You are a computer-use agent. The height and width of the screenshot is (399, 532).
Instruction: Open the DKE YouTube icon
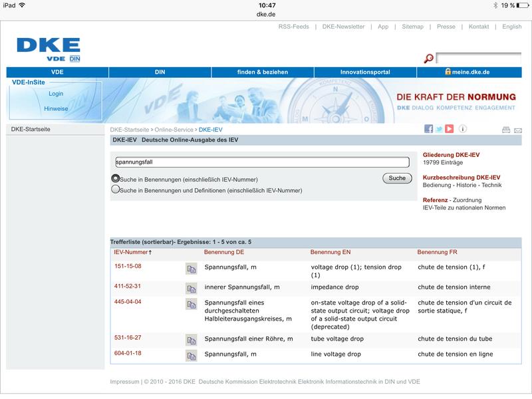click(x=450, y=129)
